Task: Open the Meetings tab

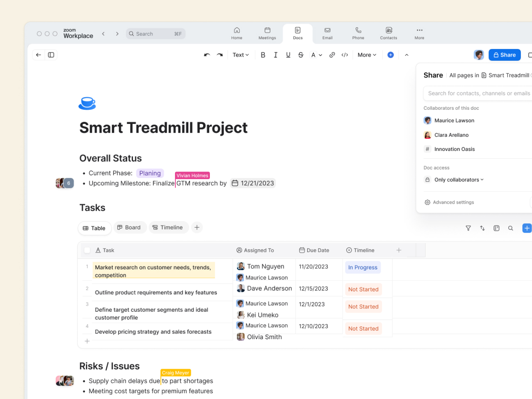Action: point(267,33)
